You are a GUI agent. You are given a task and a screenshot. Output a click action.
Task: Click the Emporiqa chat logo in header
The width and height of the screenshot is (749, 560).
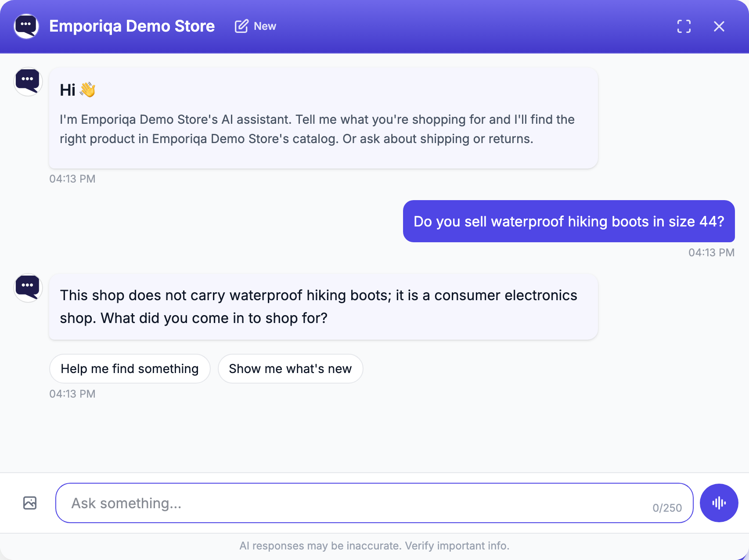click(x=26, y=26)
